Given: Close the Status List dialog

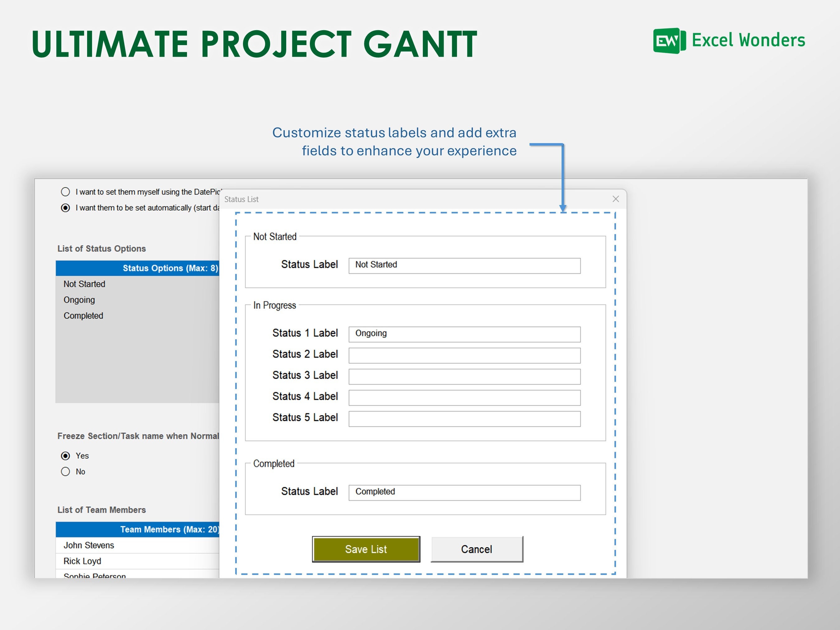Looking at the screenshot, I should 615,198.
